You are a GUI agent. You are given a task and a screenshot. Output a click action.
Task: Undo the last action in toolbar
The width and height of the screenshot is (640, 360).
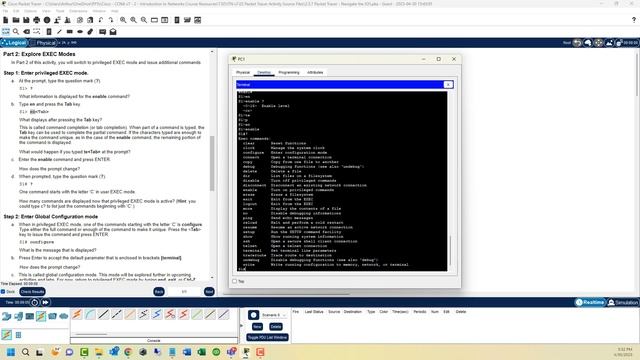tap(101, 20)
